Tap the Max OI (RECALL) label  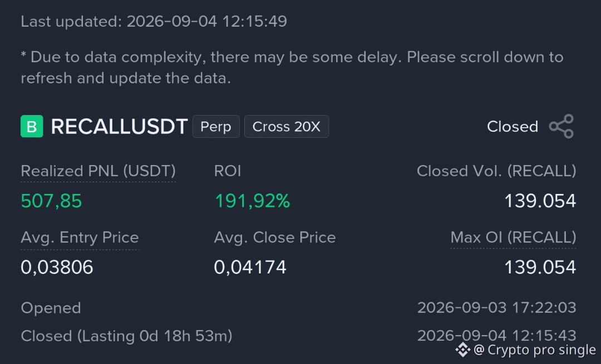click(x=513, y=237)
